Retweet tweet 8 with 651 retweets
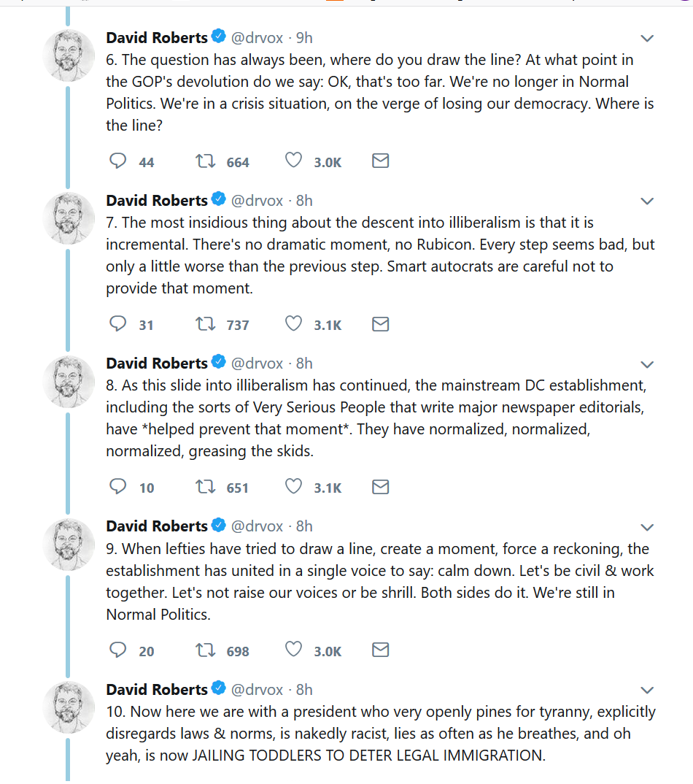Screen dimensions: 693x784 pos(206,487)
